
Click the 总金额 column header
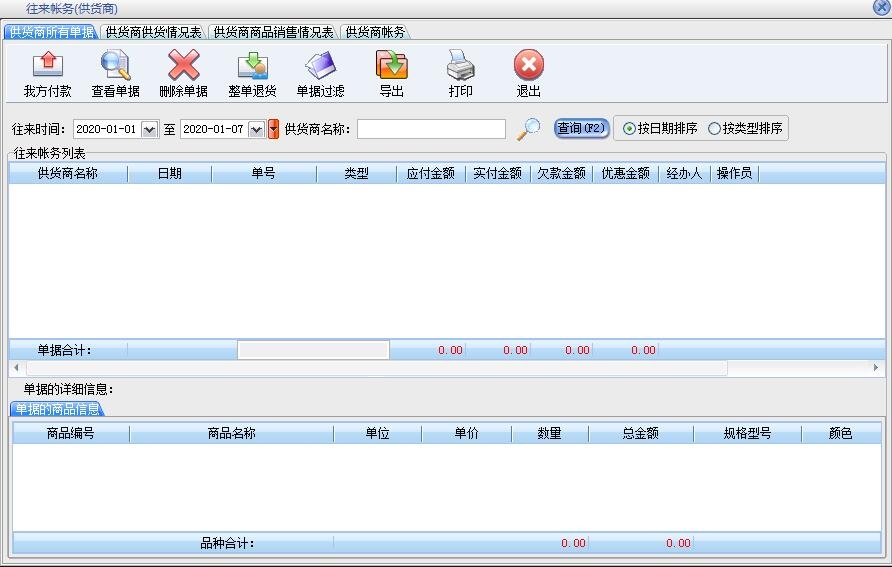tap(641, 433)
